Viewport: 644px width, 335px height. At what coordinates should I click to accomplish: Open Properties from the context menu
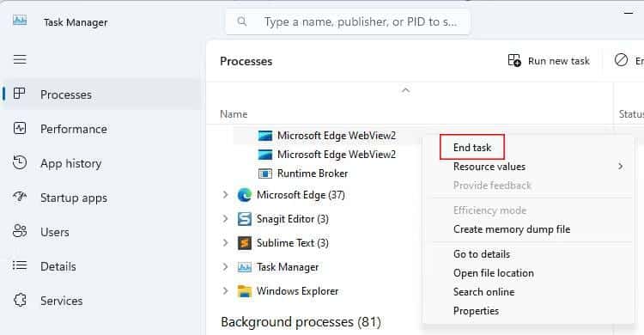click(476, 311)
